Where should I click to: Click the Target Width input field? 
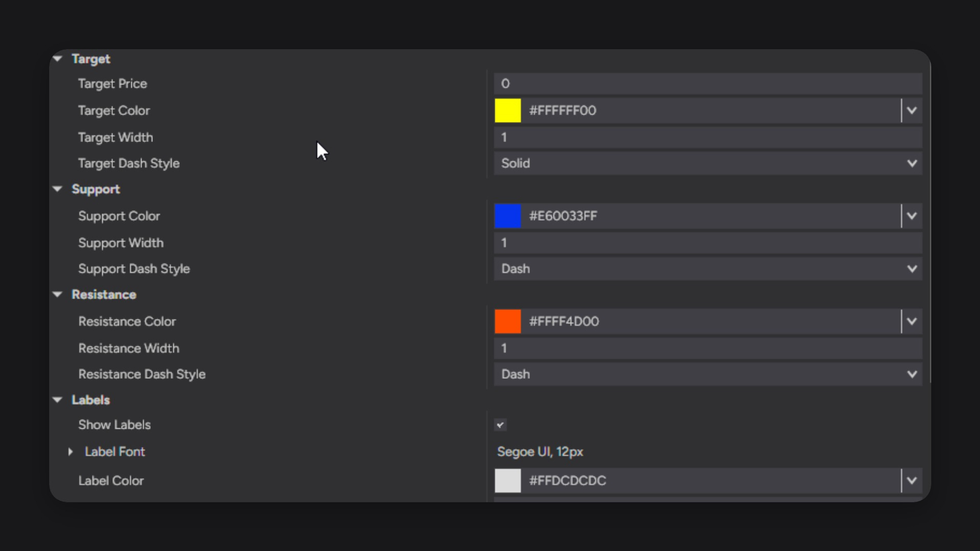708,137
